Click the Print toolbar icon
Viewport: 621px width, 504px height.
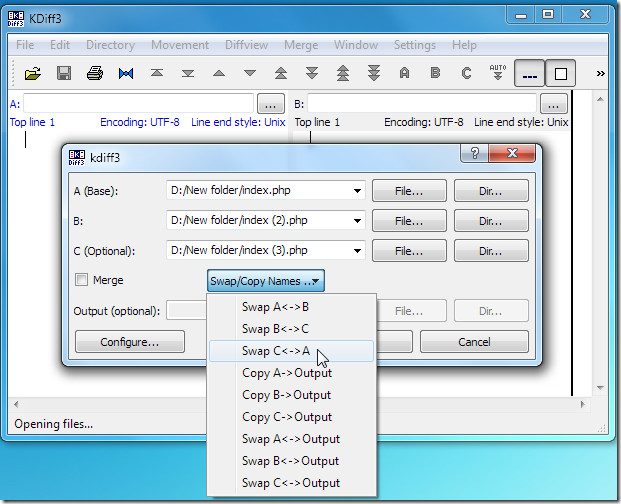pos(95,73)
